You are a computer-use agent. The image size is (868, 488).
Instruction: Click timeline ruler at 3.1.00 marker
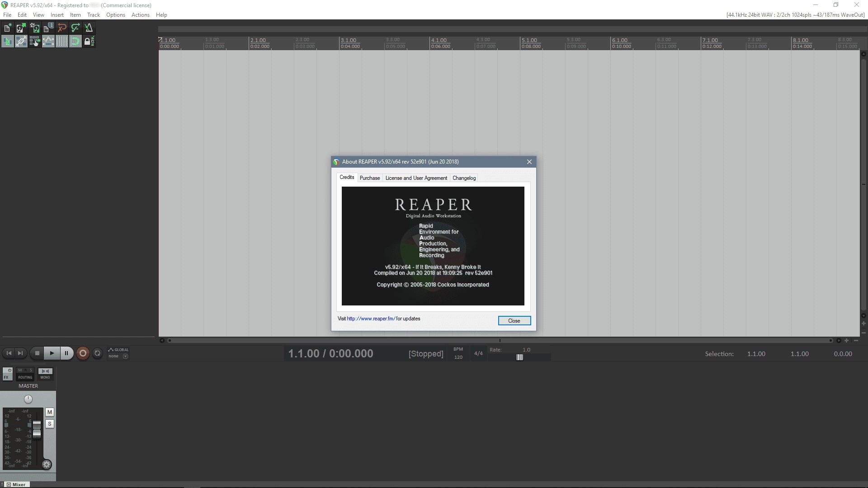tap(349, 40)
